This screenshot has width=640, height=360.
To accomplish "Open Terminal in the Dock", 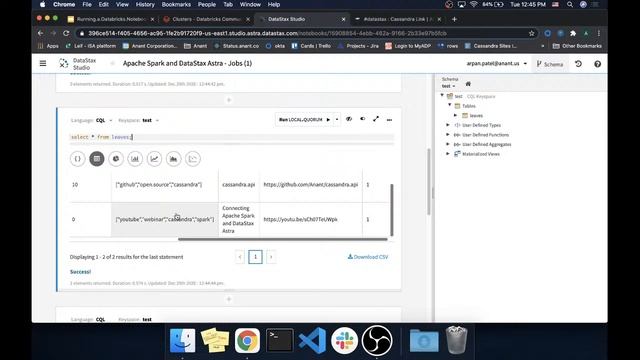I will (x=280, y=340).
